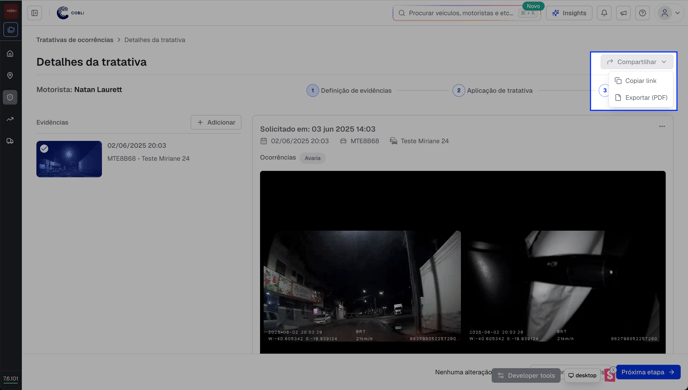Select step 2 Aplicação de tratativa
Viewport: 688px width, 390px height.
click(493, 90)
